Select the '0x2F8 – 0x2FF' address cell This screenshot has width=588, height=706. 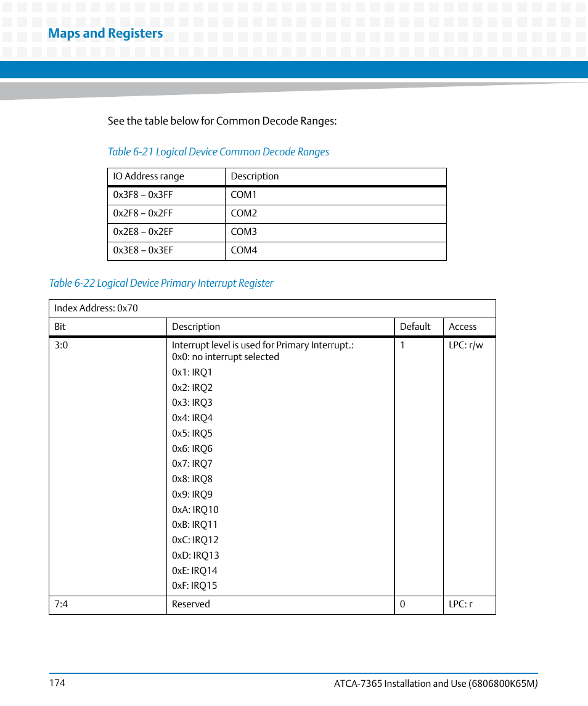tap(166, 214)
